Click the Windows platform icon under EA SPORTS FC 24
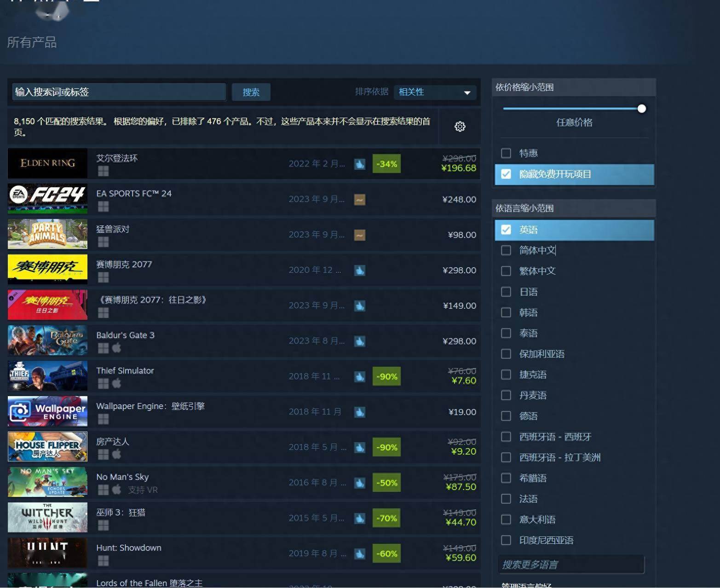The height and width of the screenshot is (588, 720). pyautogui.click(x=104, y=207)
